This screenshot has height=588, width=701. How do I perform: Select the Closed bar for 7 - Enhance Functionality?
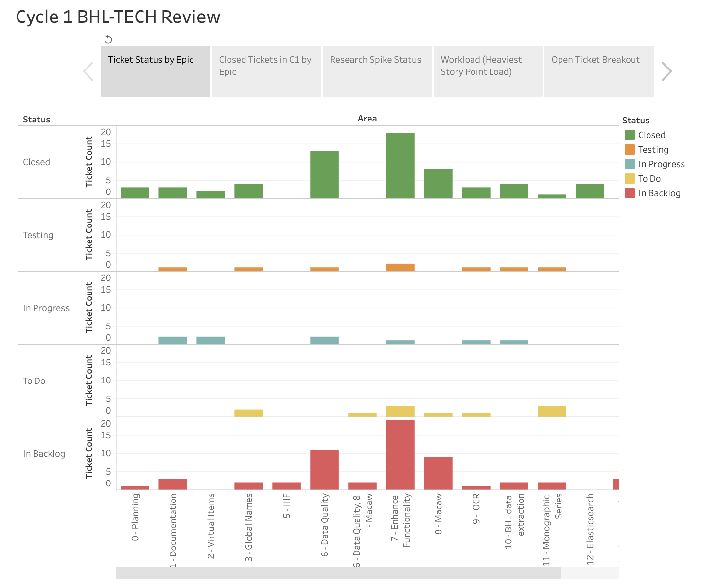tap(400, 165)
